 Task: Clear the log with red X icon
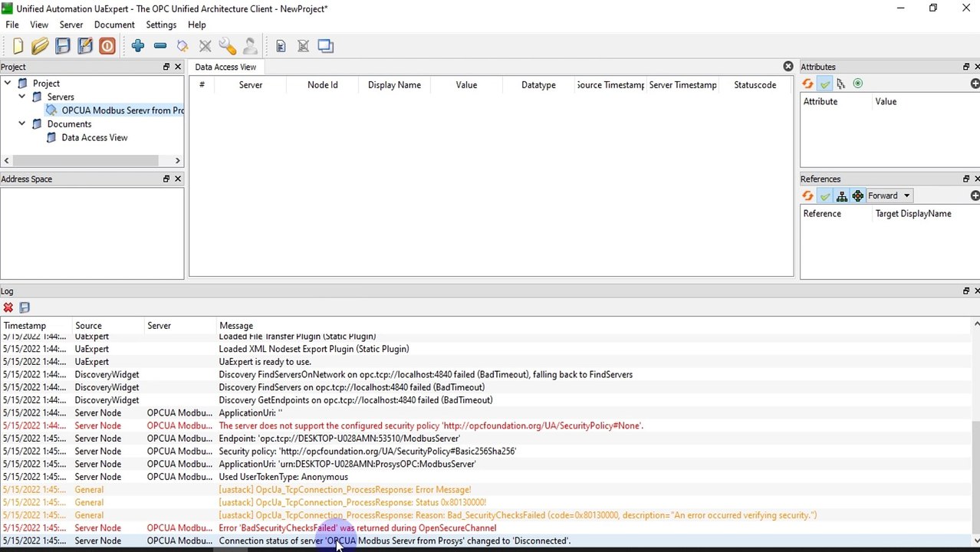click(x=8, y=307)
